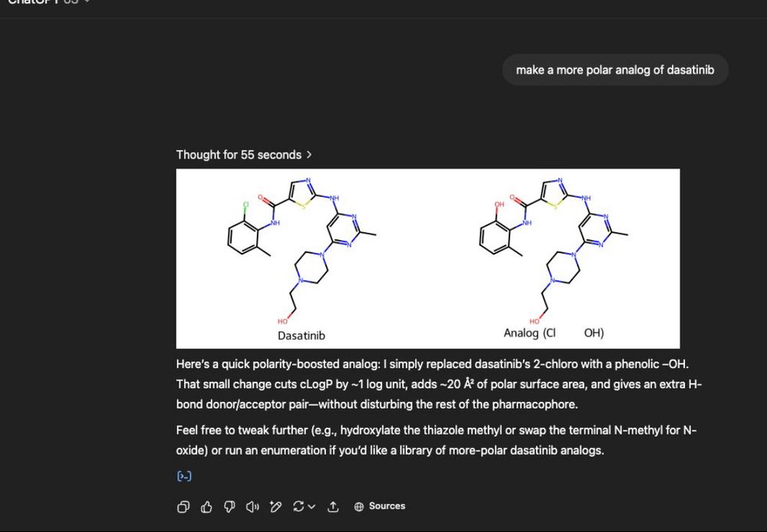Open the regenerate response dropdown
767x532 pixels.
pos(304,507)
